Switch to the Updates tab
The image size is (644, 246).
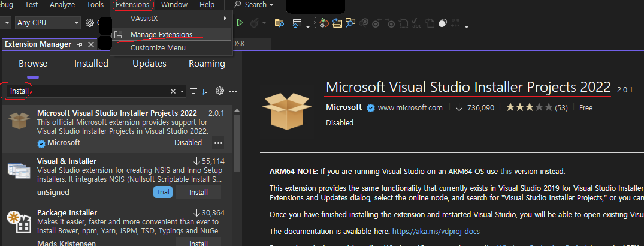tap(150, 64)
